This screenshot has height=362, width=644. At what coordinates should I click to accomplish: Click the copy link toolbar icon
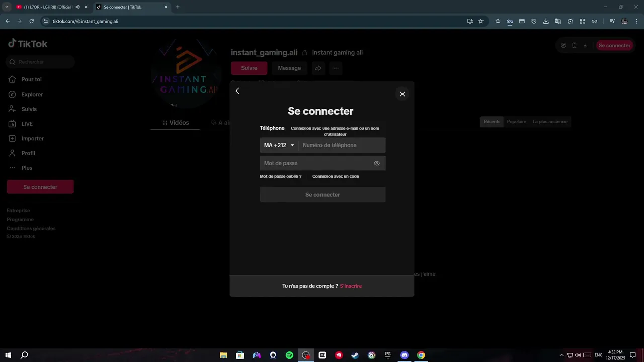(x=594, y=21)
